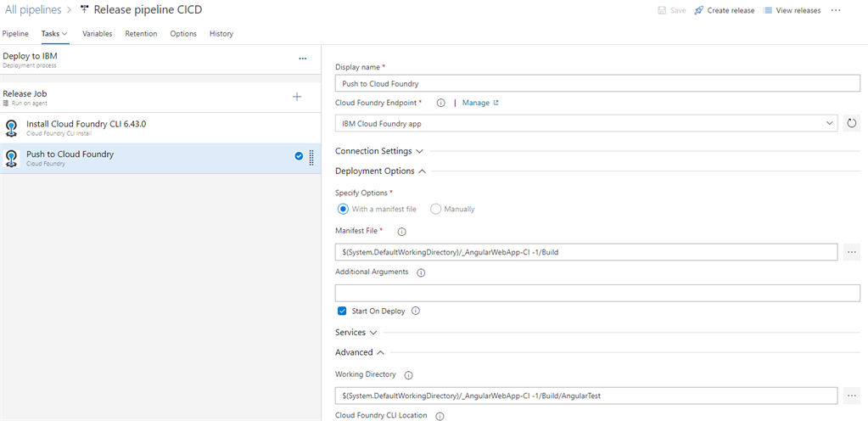
Task: Click the Save disk icon
Action: [662, 10]
